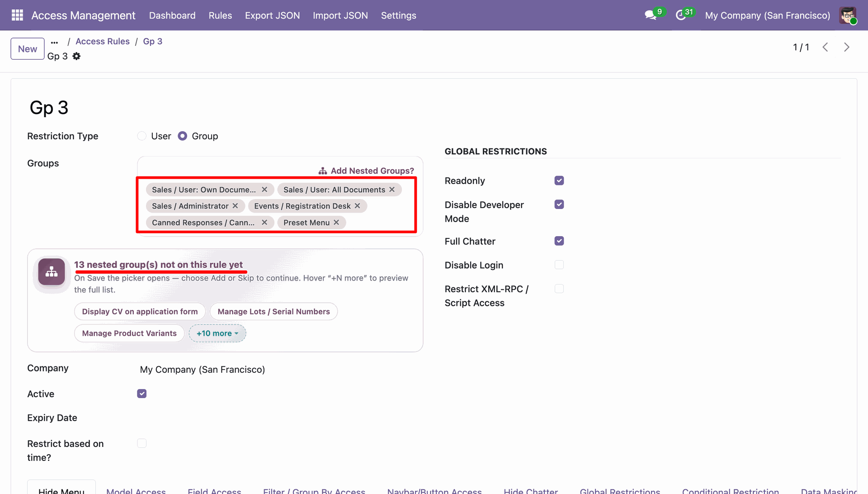The image size is (868, 494).
Task: Open the Company field value
Action: tap(203, 370)
